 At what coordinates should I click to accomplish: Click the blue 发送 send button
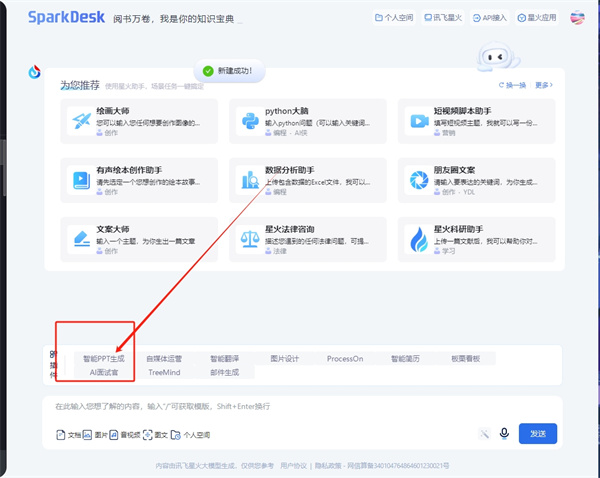(538, 434)
